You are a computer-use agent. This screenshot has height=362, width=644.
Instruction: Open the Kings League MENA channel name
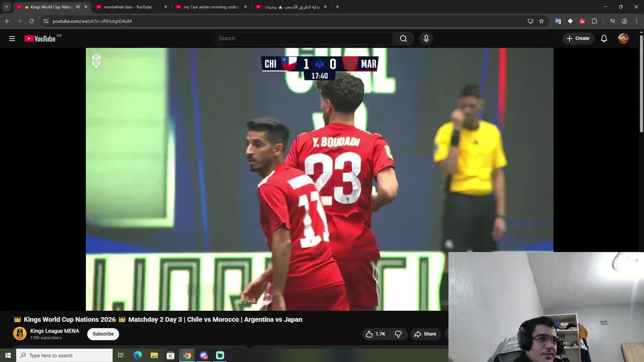[55, 331]
